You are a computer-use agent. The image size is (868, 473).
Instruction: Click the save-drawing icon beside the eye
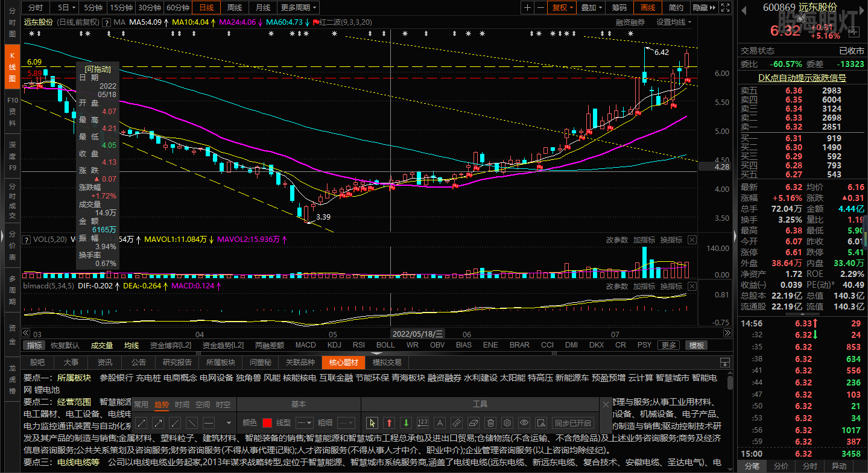(x=541, y=423)
